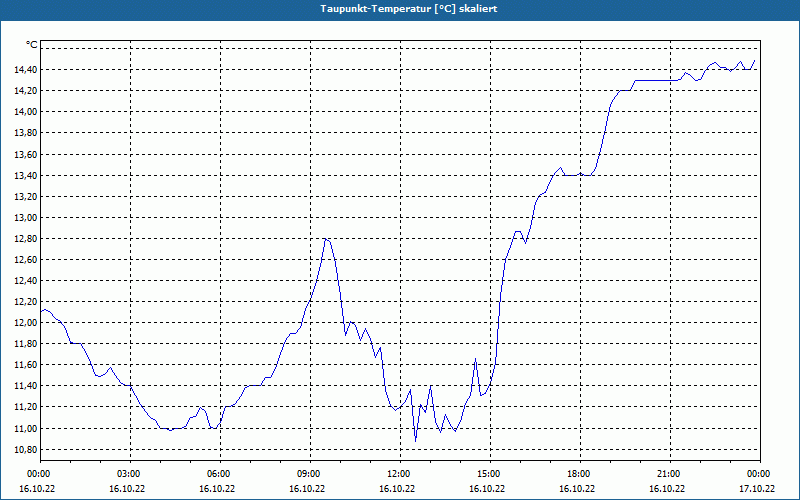Viewport: 800px width, 500px height.
Task: Click the 03:00 time label
Action: (130, 474)
